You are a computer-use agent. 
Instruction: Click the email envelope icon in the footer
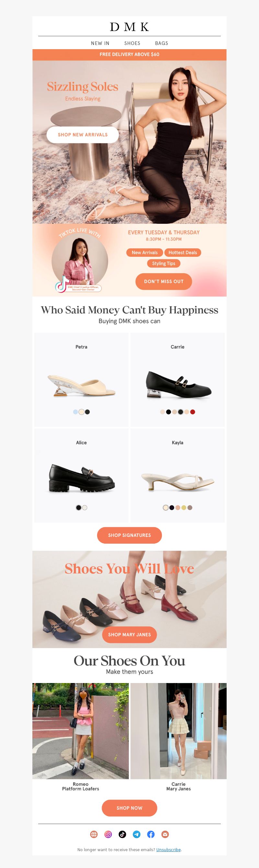165,834
